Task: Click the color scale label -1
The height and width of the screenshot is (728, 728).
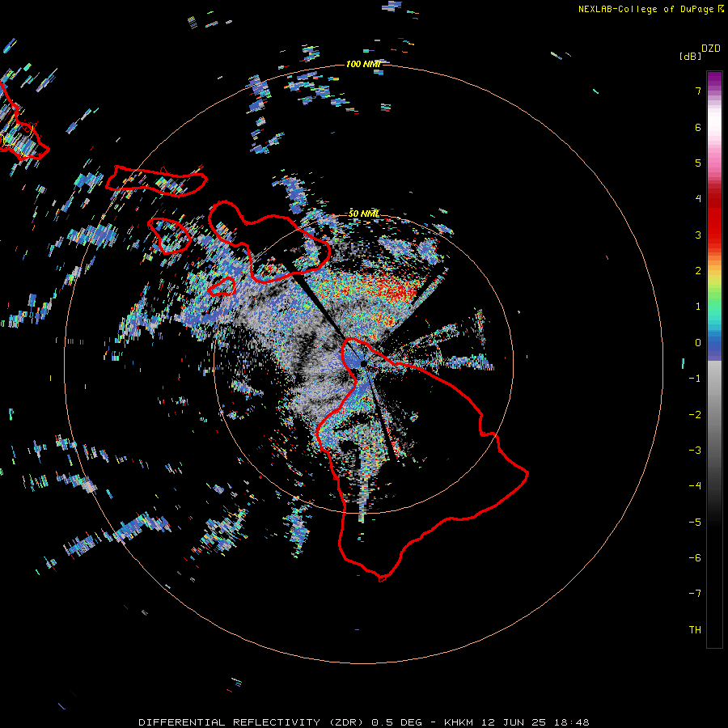Action: coord(695,379)
